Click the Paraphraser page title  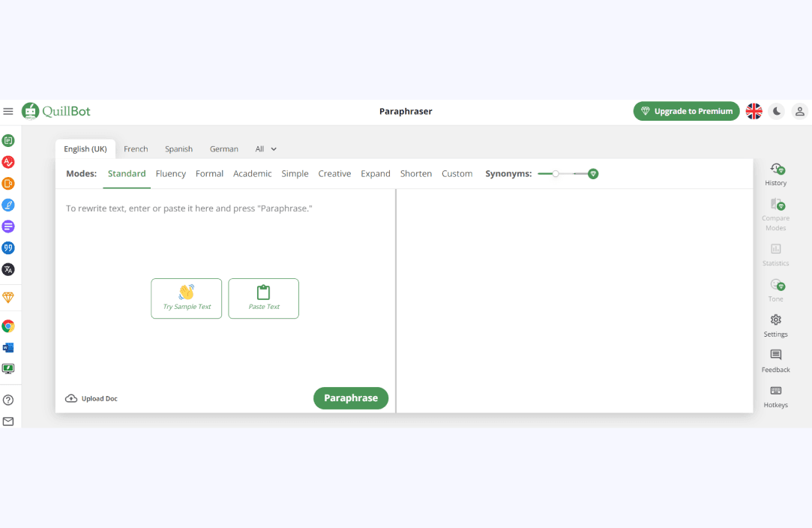pos(406,112)
